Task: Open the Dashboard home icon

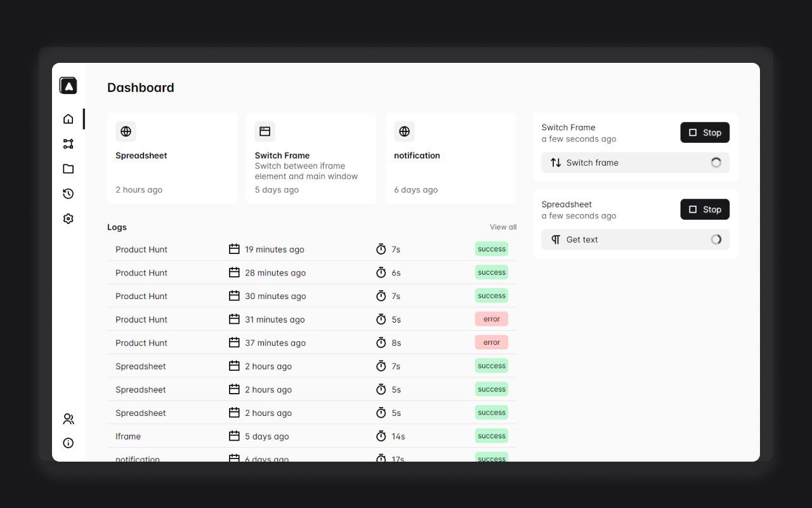Action: tap(69, 119)
